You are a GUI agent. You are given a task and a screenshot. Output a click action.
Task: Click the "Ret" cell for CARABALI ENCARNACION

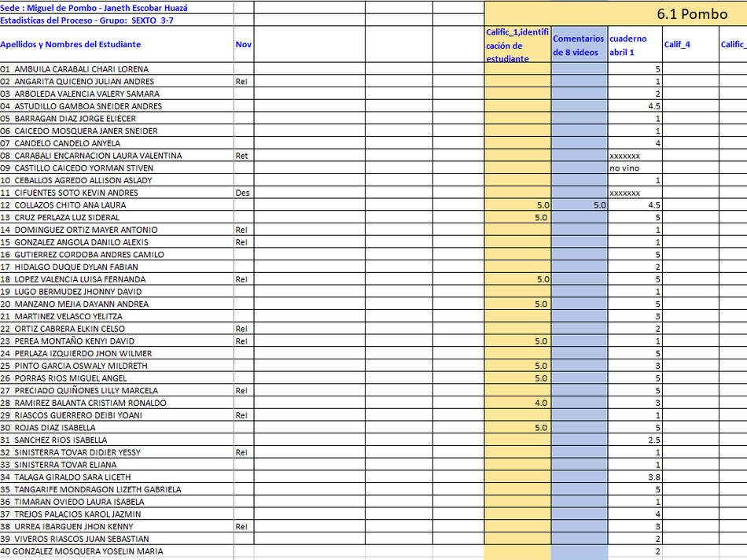point(242,156)
